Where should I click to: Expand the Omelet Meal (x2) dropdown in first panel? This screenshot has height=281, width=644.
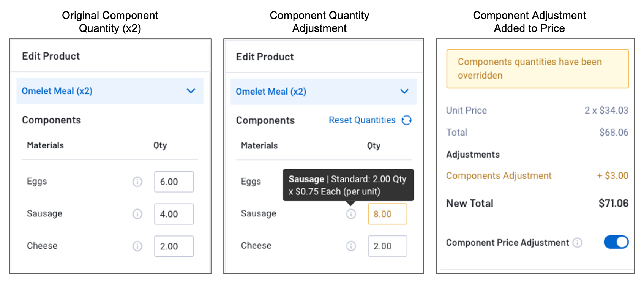tap(191, 91)
